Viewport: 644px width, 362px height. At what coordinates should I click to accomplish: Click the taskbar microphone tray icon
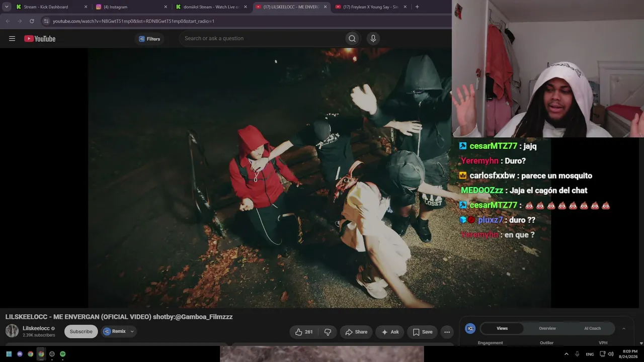[577, 354]
